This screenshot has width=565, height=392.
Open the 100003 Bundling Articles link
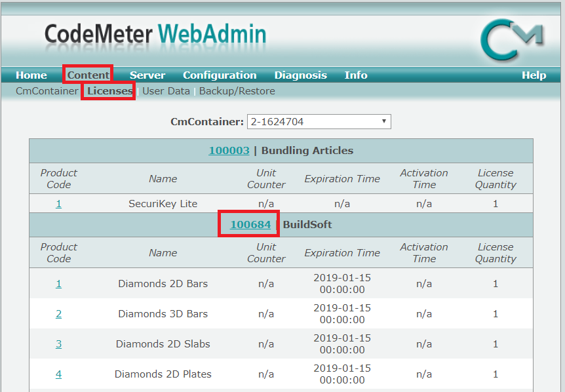click(x=229, y=150)
